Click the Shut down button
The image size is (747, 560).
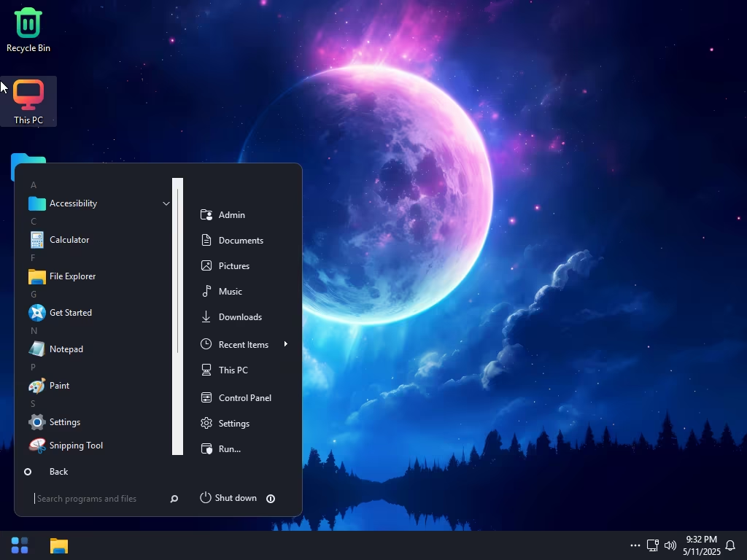(x=228, y=498)
